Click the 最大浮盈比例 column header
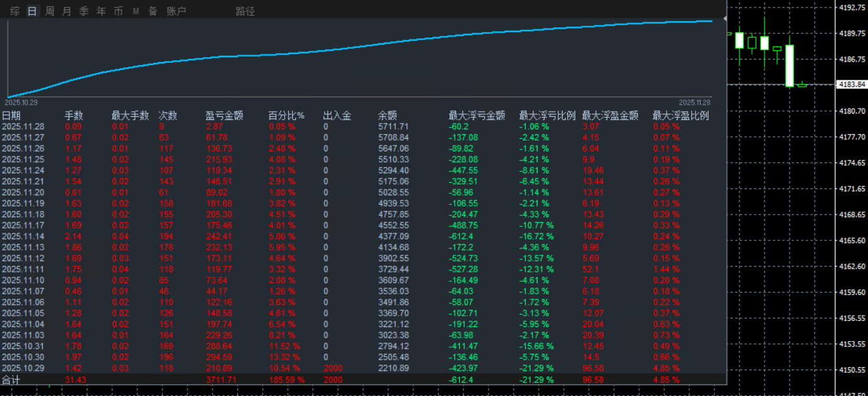868x396 pixels. (680, 115)
